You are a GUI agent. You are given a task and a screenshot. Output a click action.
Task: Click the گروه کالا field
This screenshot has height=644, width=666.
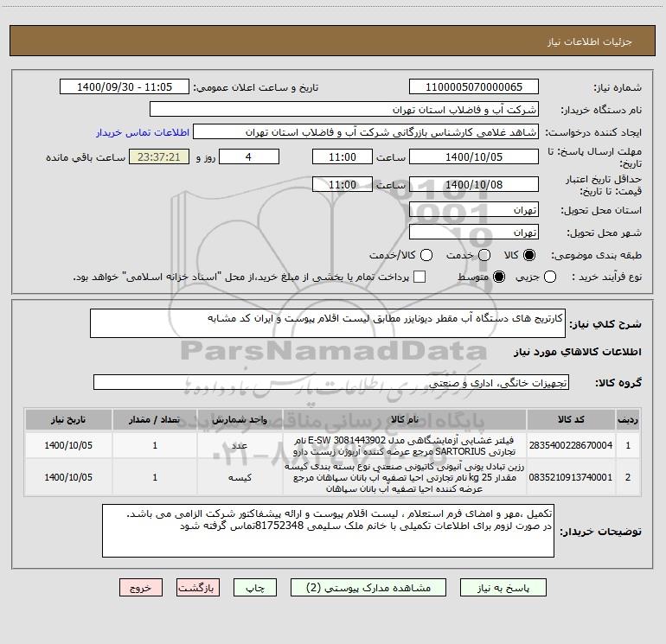(x=331, y=382)
